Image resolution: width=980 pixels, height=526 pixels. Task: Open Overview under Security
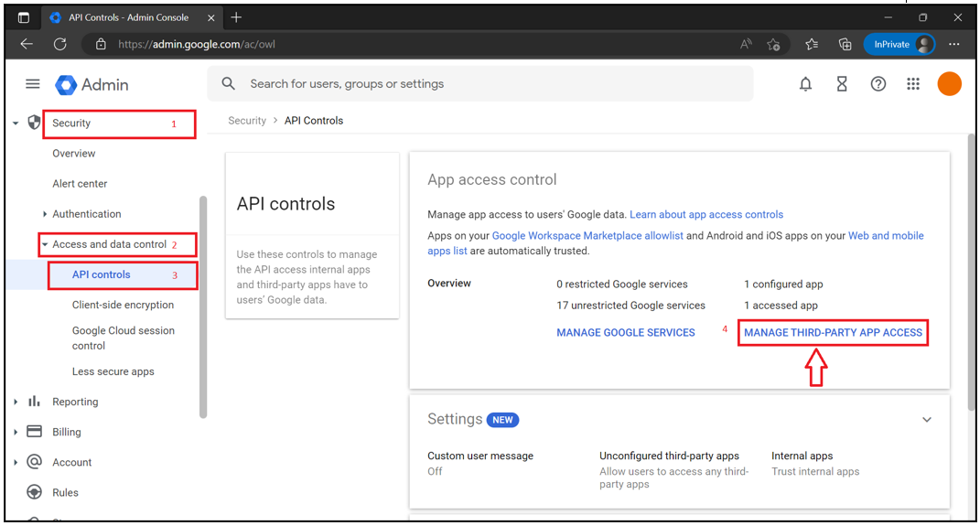tap(74, 153)
